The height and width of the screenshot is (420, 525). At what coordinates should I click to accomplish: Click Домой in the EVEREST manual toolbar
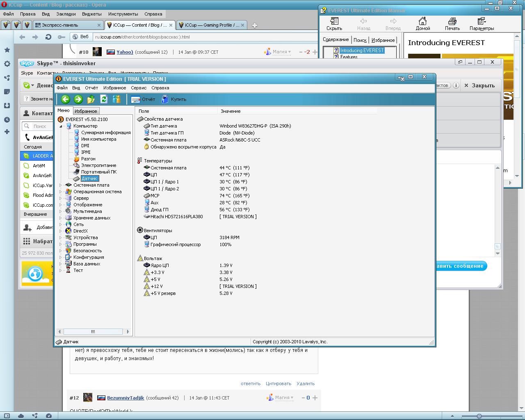click(423, 24)
